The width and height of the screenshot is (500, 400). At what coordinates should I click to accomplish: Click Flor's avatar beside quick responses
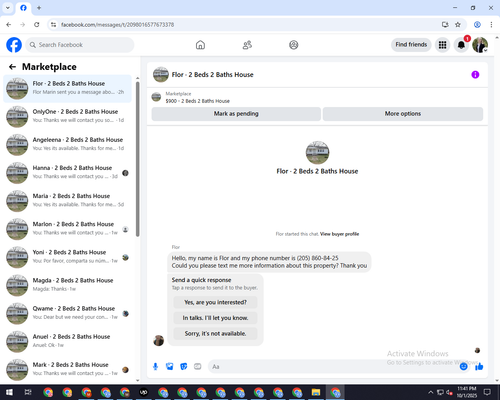click(x=159, y=340)
